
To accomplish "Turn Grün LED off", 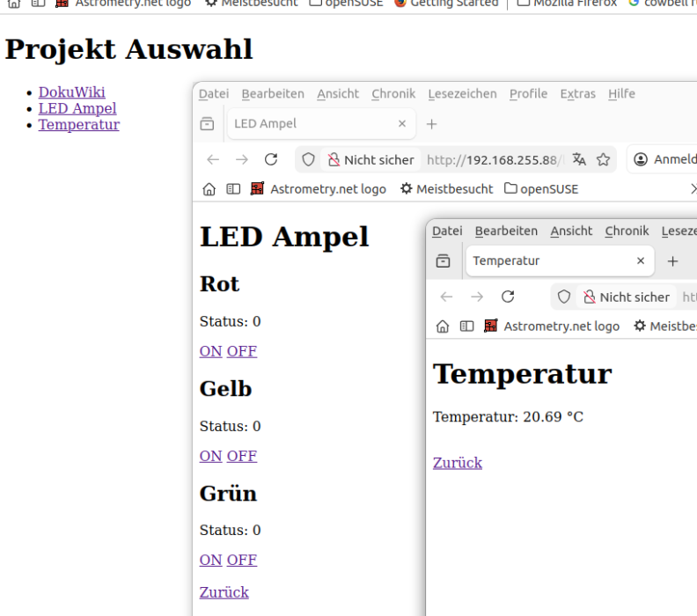I will click(242, 560).
